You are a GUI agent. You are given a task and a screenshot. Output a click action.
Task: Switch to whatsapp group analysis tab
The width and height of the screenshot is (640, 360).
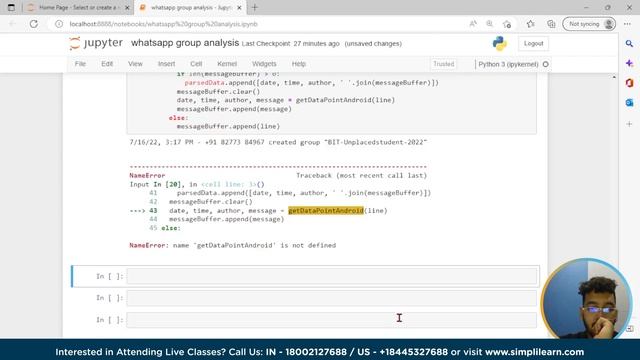click(x=190, y=7)
